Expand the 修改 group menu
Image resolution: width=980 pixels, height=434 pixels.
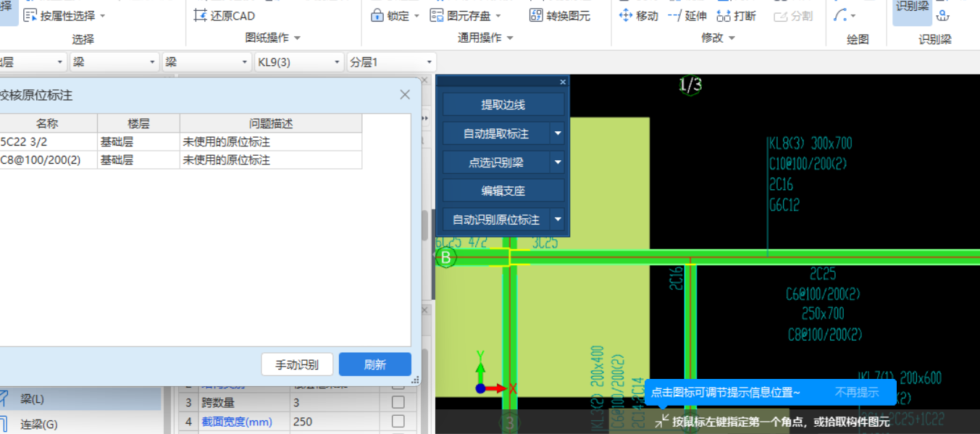(732, 38)
